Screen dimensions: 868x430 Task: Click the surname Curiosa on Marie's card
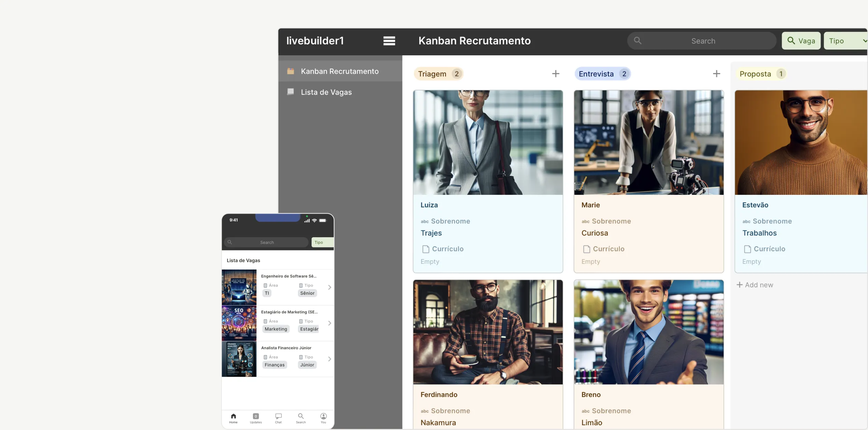click(x=594, y=233)
